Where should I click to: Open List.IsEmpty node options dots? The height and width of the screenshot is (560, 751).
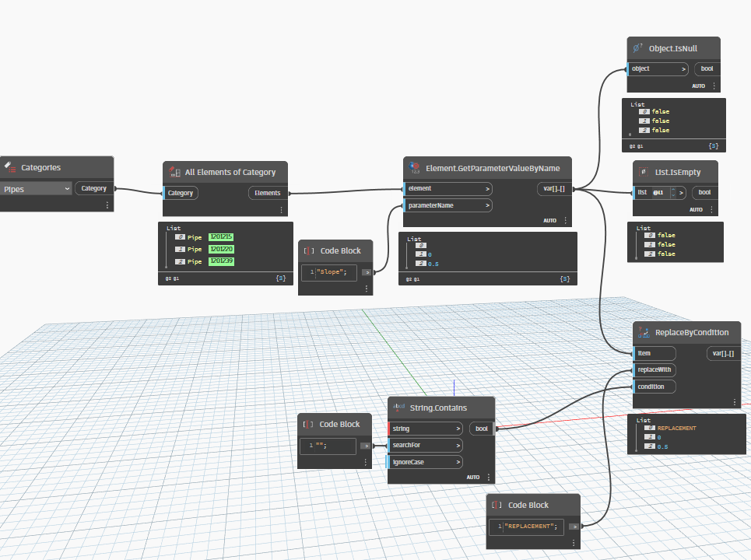click(711, 209)
